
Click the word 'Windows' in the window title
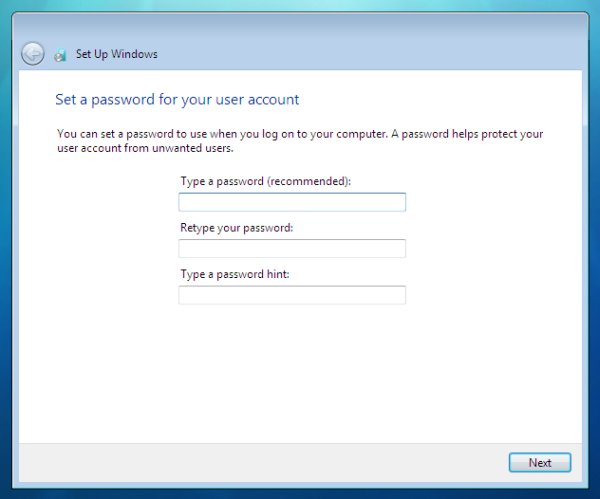pos(134,54)
